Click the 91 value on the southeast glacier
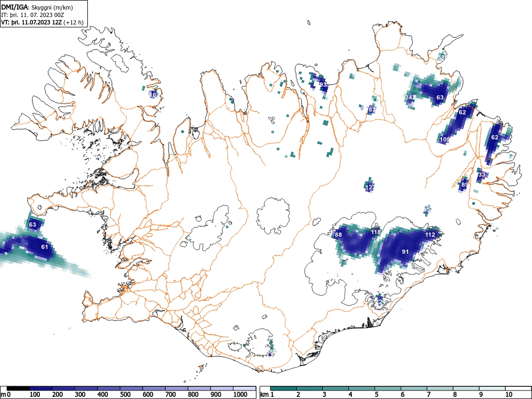Image resolution: width=532 pixels, height=399 pixels. tap(405, 252)
